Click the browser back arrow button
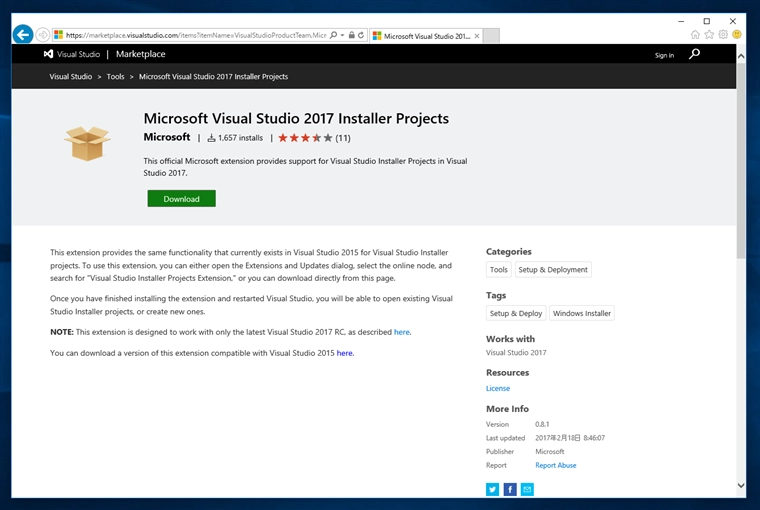 coord(23,34)
